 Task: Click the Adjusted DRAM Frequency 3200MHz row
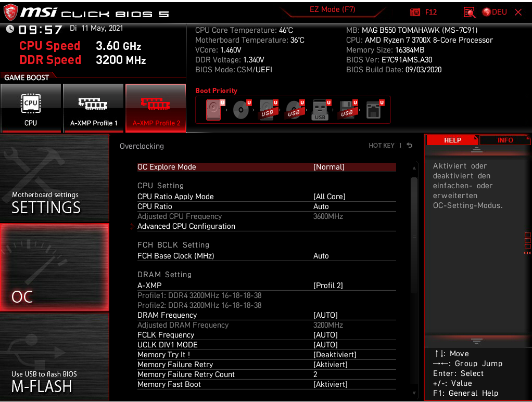click(267, 325)
